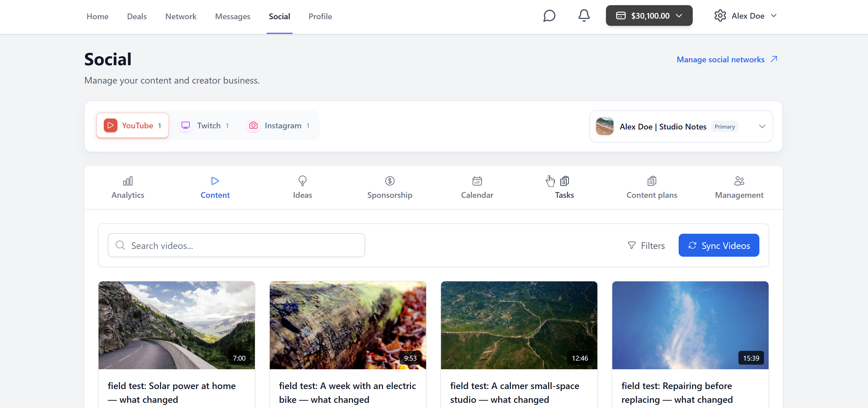Click the Primary badge on channel selector
Viewport: 868px width, 408px height.
724,127
